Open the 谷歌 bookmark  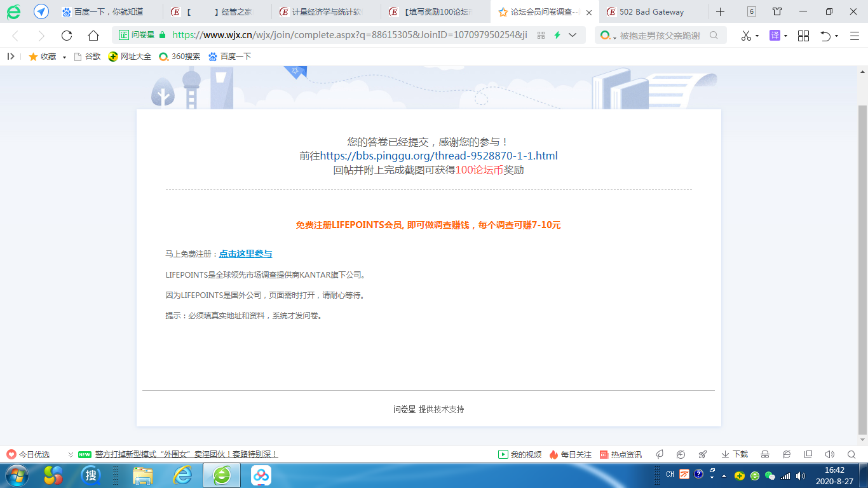coord(87,57)
